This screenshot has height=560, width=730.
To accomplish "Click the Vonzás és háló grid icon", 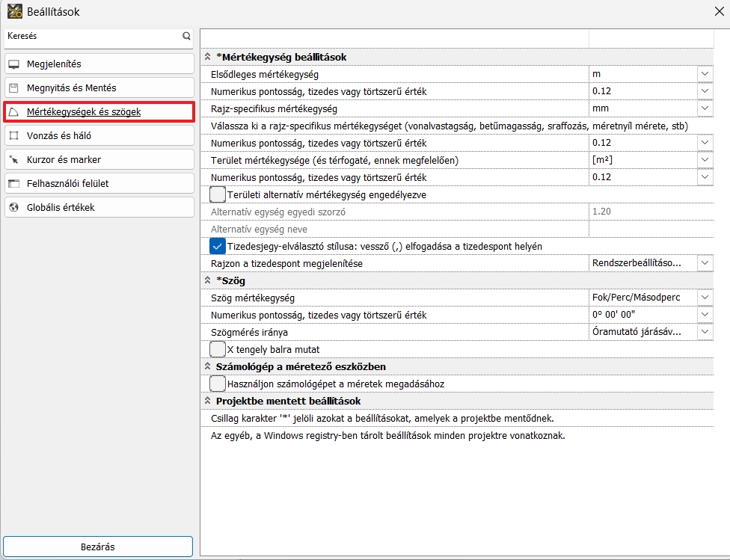I will 13,136.
